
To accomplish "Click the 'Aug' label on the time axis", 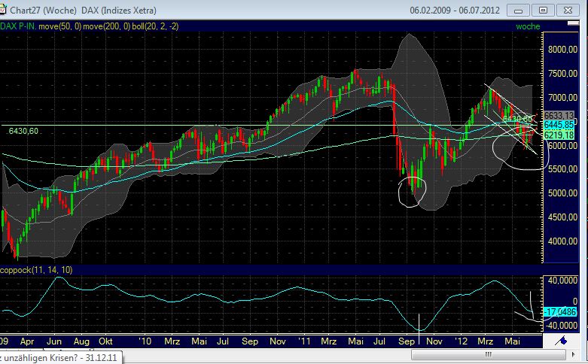I will coord(81,341).
